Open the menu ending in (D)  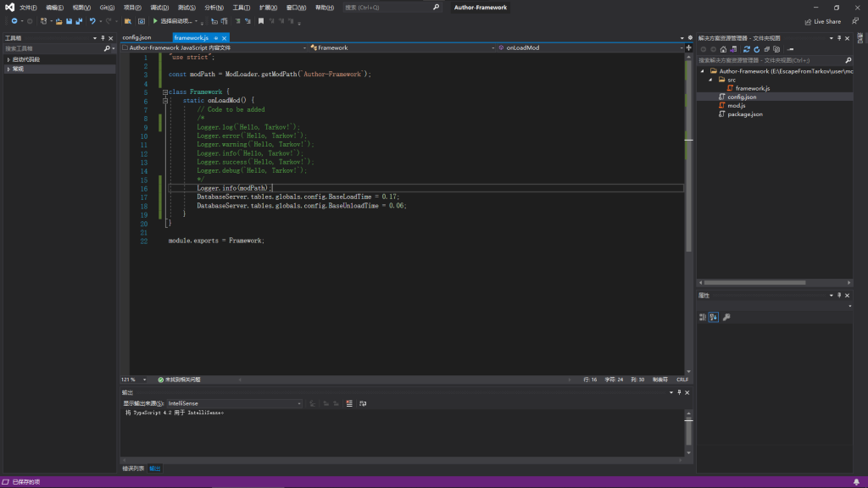159,8
